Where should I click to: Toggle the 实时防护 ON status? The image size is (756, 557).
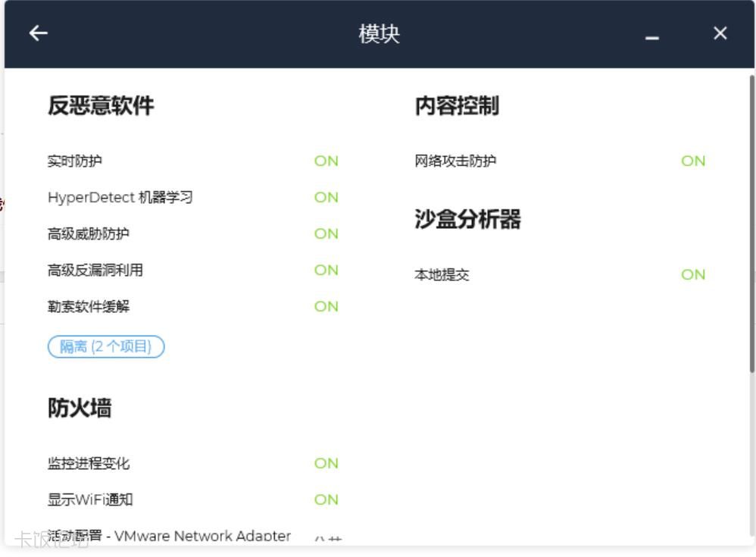[x=326, y=161]
